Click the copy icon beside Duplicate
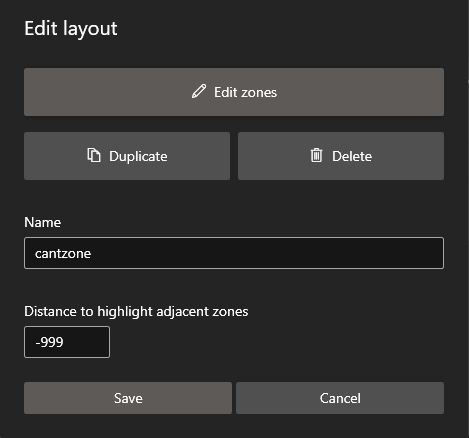The height and width of the screenshot is (438, 469). click(94, 155)
